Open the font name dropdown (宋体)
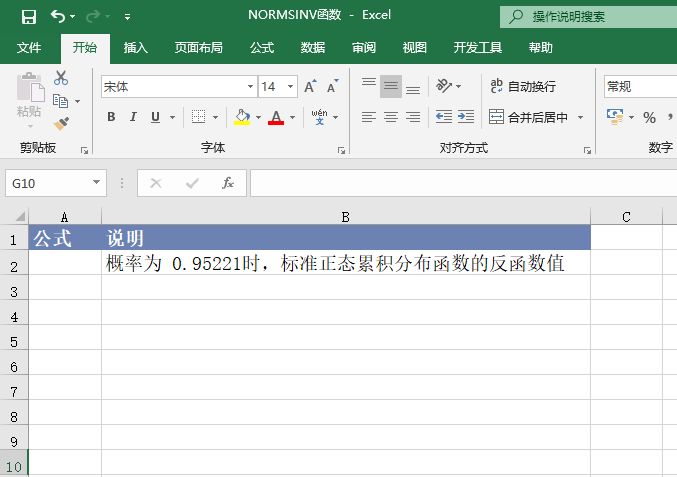Screen dimensions: 677x477 [x=250, y=87]
